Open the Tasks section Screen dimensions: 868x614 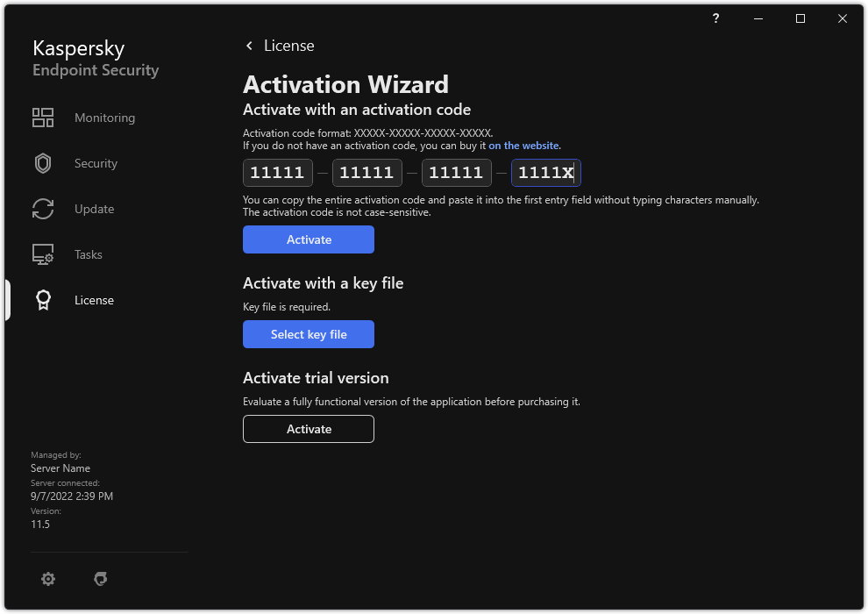[x=88, y=254]
